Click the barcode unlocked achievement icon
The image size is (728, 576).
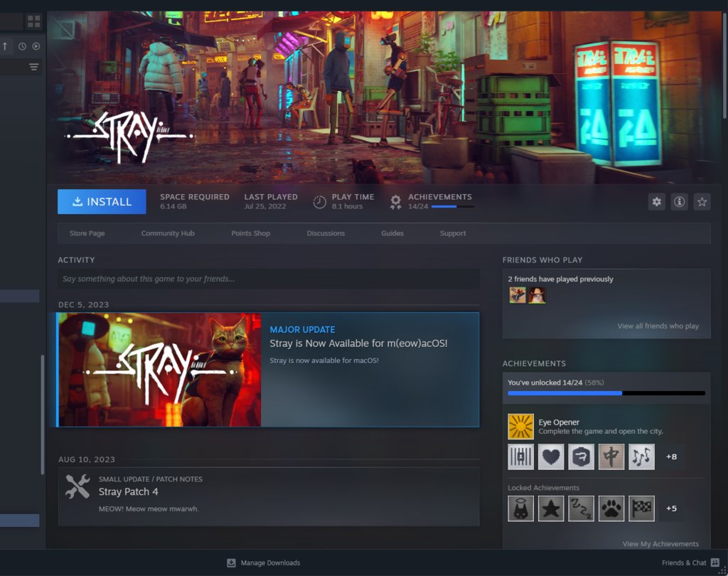(x=520, y=457)
